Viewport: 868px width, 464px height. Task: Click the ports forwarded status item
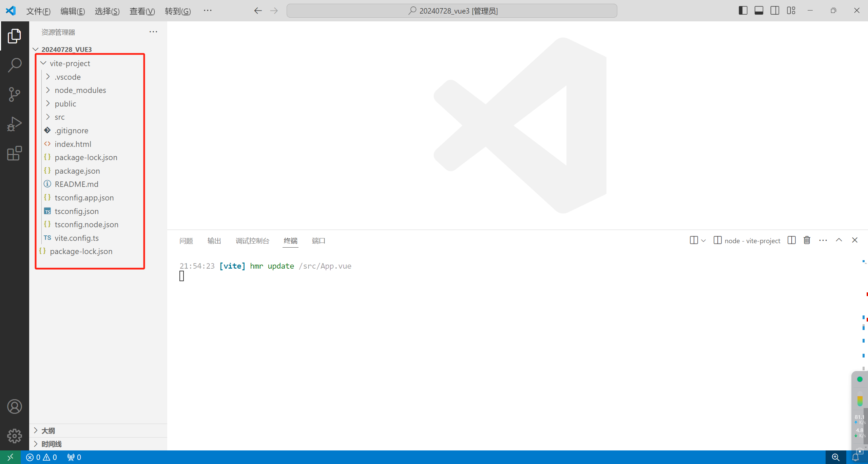pos(74,457)
